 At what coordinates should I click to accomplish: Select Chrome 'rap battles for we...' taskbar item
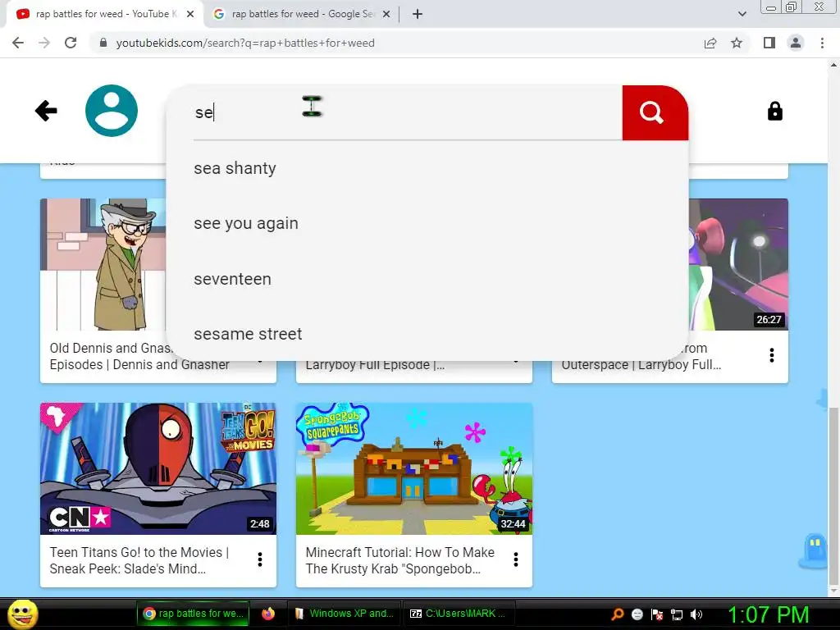[x=194, y=614]
